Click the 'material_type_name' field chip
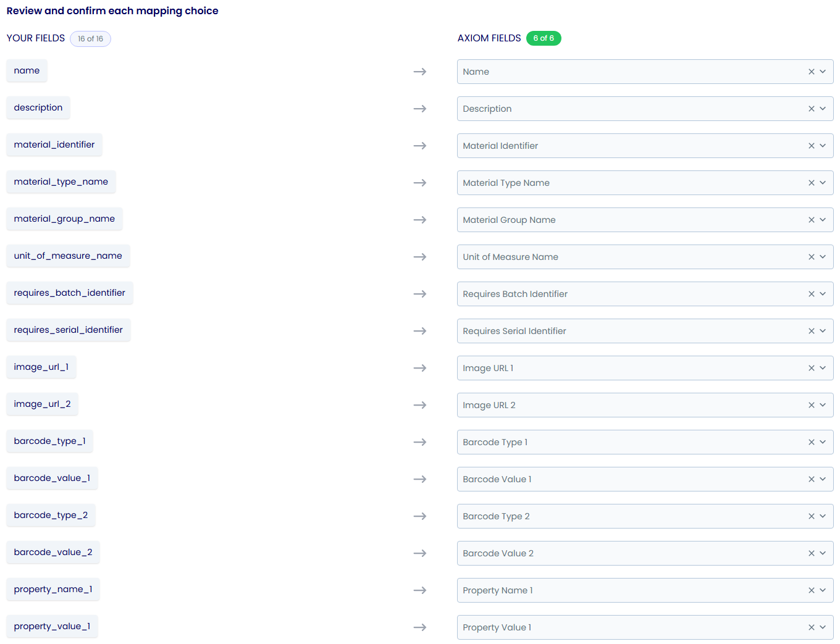Viewport: 840px width, 644px height. coord(61,182)
